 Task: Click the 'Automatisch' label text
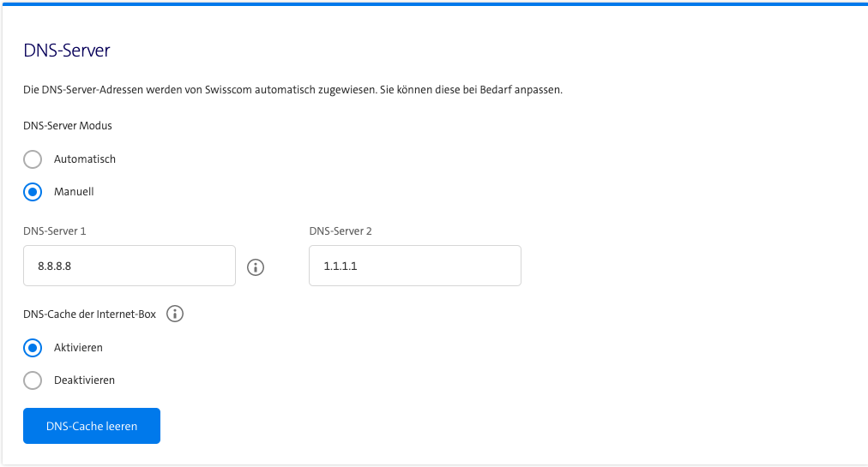[85, 159]
